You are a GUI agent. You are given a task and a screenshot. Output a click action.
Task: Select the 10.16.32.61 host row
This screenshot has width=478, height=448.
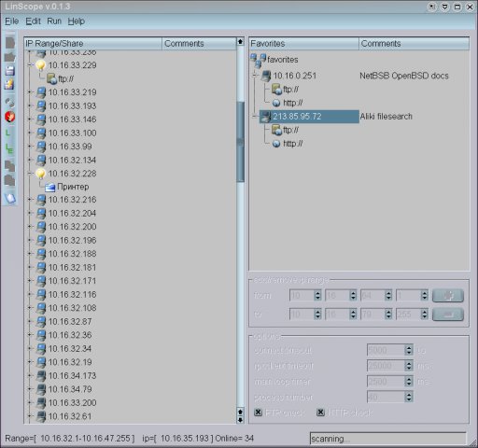[70, 416]
